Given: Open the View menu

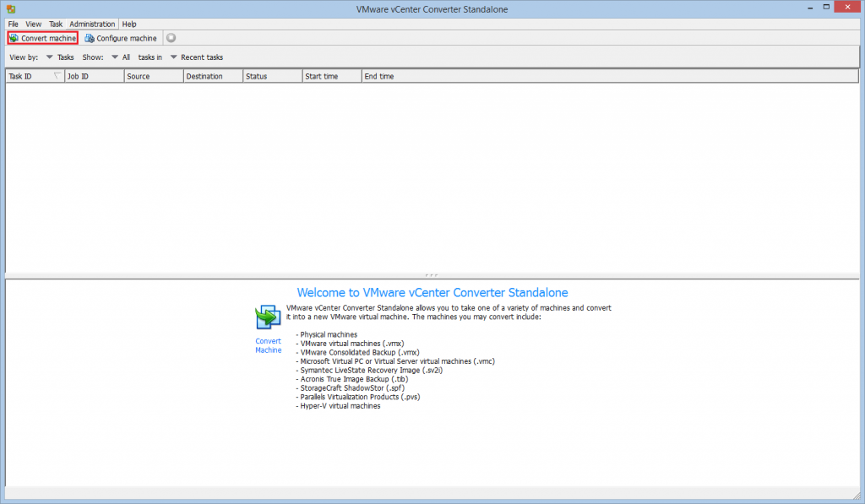Looking at the screenshot, I should [33, 24].
